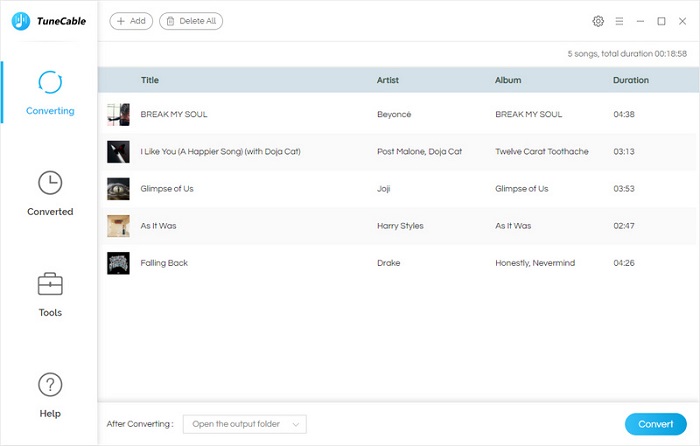Select the As It Was song title
Image resolution: width=700 pixels, height=446 pixels.
point(158,225)
